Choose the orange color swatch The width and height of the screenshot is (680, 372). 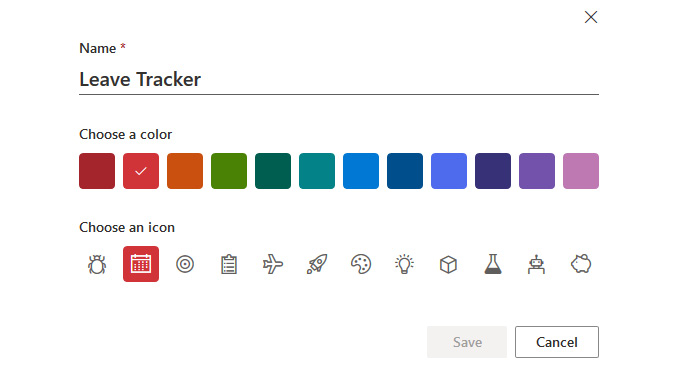point(185,171)
